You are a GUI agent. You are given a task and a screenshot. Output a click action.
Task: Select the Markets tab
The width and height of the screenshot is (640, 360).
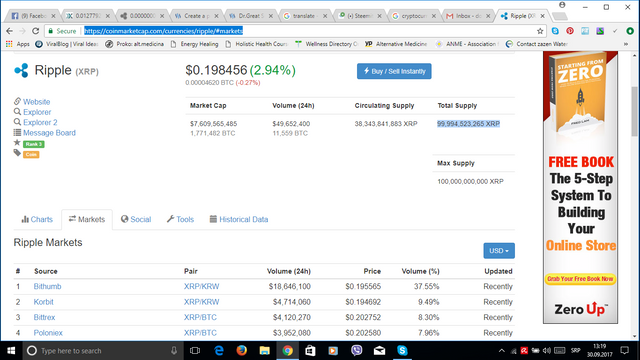pyautogui.click(x=87, y=219)
